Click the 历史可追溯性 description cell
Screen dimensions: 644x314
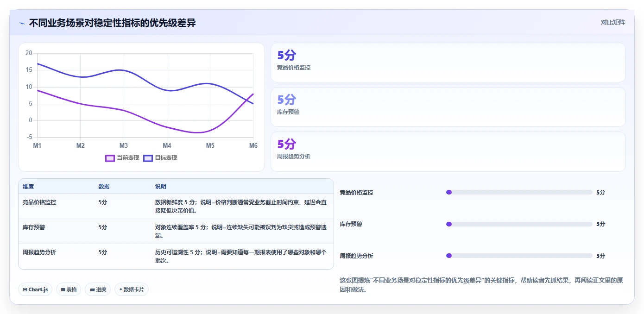click(241, 257)
